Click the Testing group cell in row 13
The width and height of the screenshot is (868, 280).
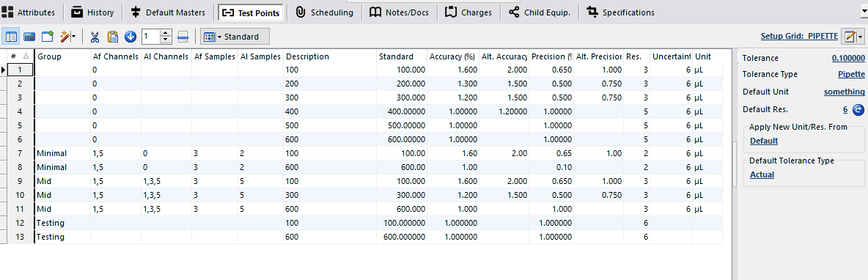coord(62,237)
